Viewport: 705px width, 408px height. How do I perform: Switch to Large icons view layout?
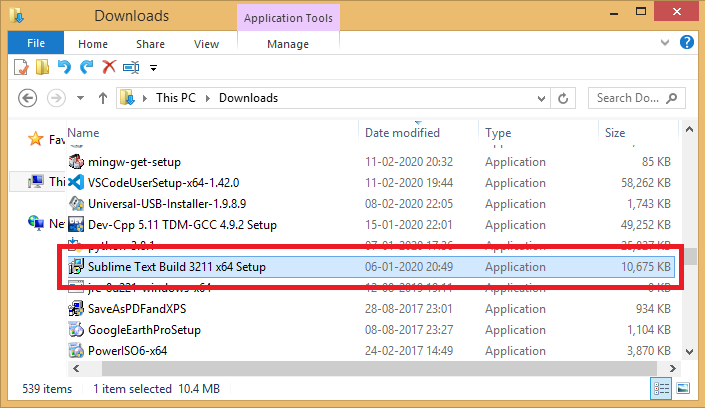pos(682,388)
